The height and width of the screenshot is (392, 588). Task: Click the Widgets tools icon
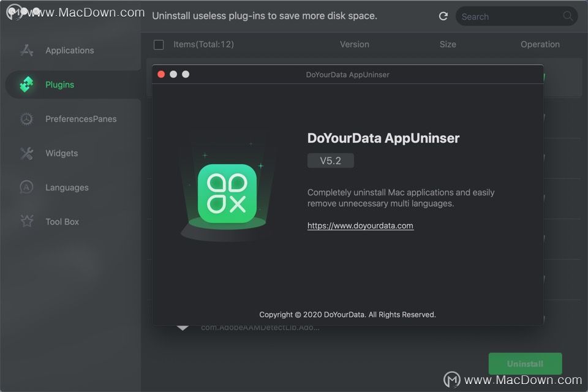tap(26, 153)
